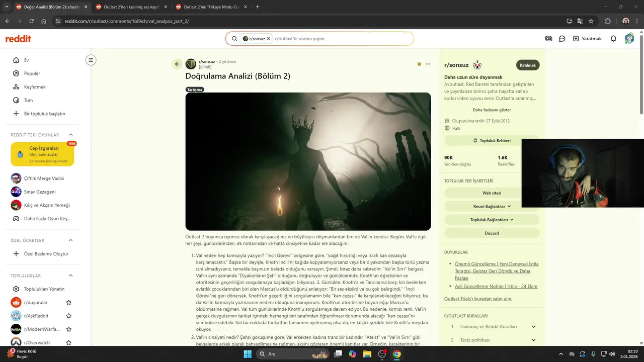The height and width of the screenshot is (362, 644).
Task: Reload the current page
Action: [x=32, y=21]
